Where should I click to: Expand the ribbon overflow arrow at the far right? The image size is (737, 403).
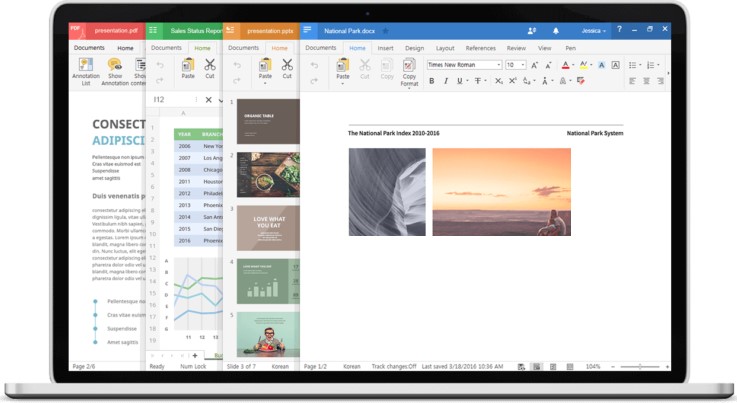(668, 73)
